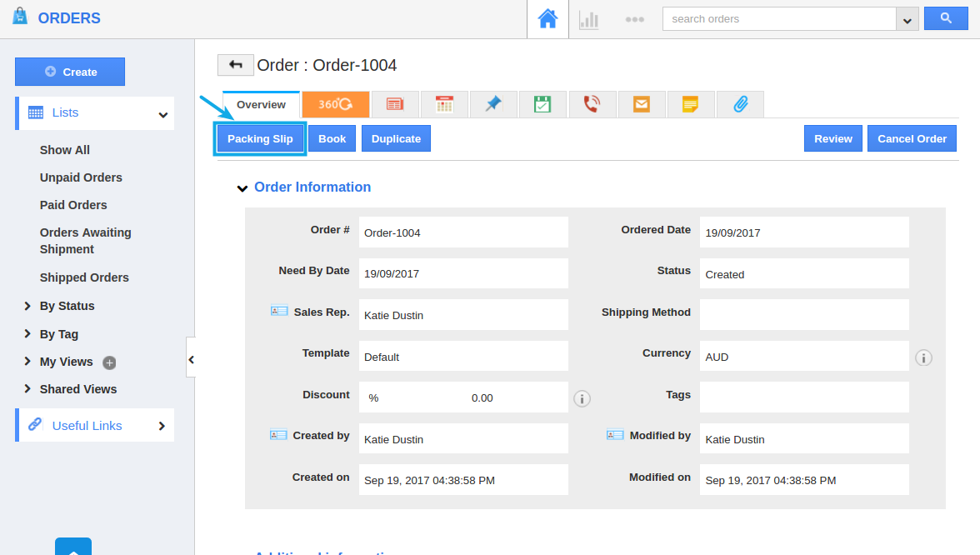Open the pushpin follow-ups tab

493,104
